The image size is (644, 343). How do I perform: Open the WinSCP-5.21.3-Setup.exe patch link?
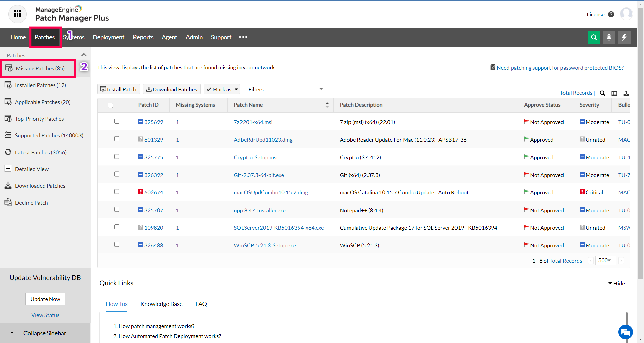point(265,245)
